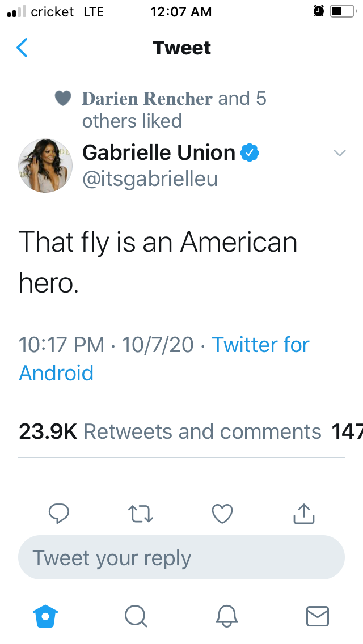Focus the Tweet your reply field
The image size is (363, 644).
pos(181,558)
